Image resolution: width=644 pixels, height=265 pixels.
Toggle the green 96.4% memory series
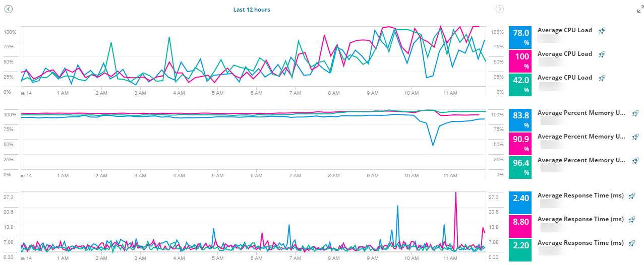click(x=520, y=167)
